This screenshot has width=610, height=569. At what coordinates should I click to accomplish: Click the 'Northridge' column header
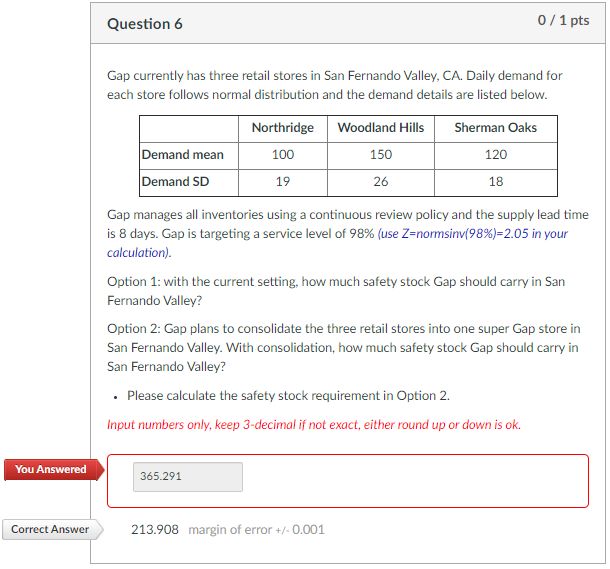point(283,128)
